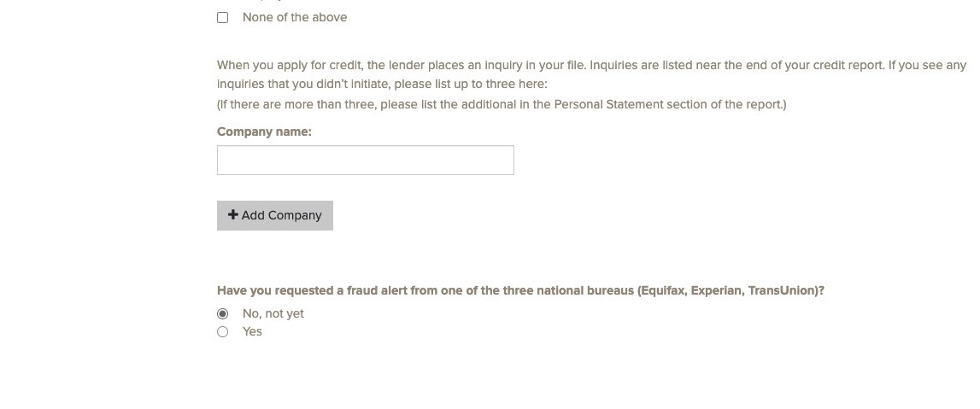
Task: Click the "Yes" option label text
Action: pyautogui.click(x=252, y=331)
